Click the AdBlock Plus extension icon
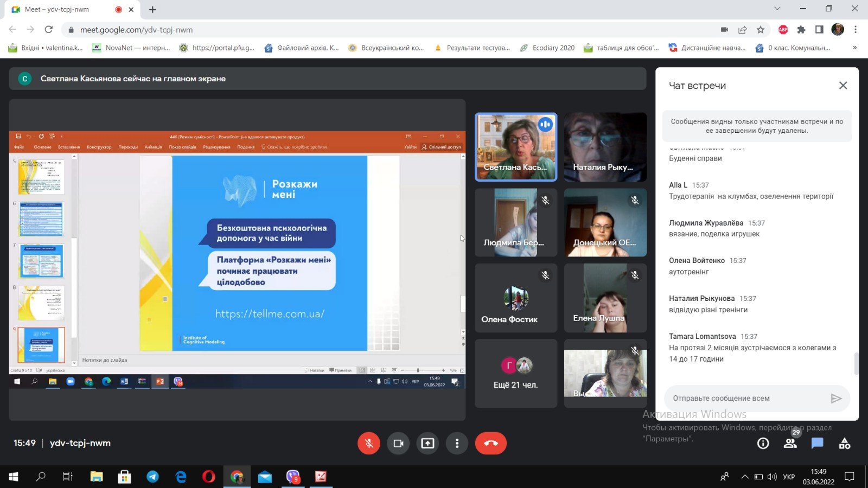Screen dimensions: 868x488 coord(783,30)
